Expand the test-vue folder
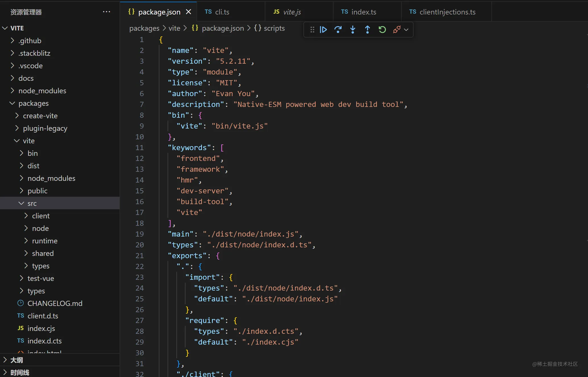The image size is (588, 377). pyautogui.click(x=60, y=278)
